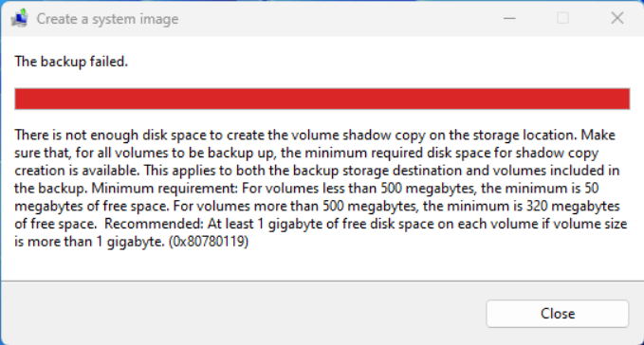Viewport: 644px width, 345px height.
Task: Click empty title bar area beside the title
Action: 328,18
